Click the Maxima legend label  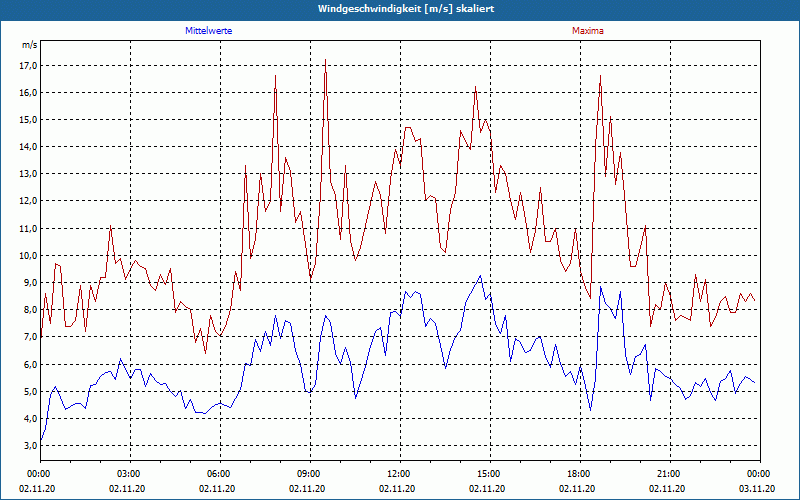pos(588,31)
